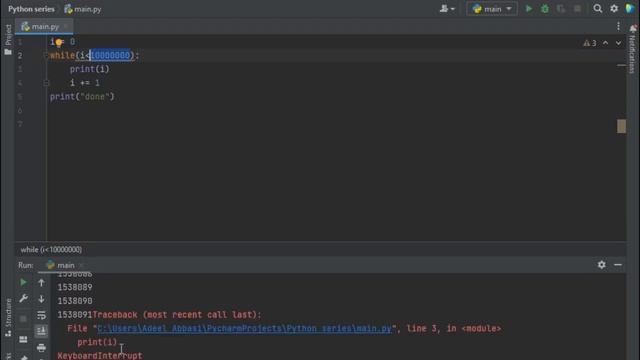Click the Stop button in top toolbar

pyautogui.click(x=577, y=9)
